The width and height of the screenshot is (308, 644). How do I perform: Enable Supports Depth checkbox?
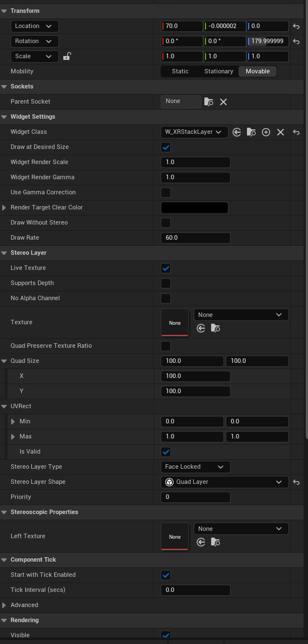tap(166, 283)
